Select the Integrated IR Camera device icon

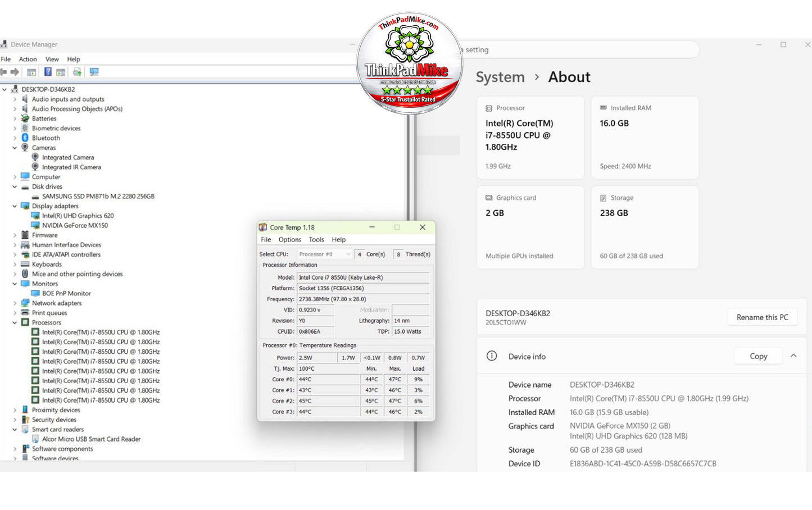35,167
